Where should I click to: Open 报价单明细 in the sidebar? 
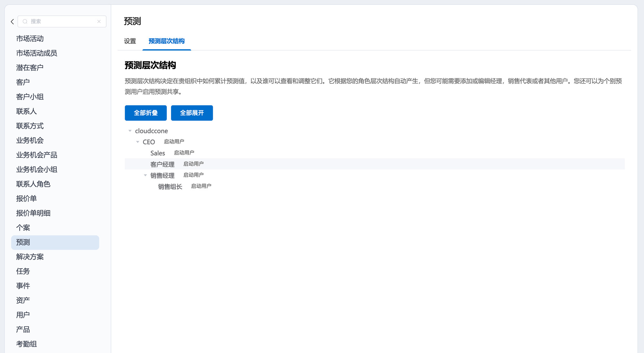click(33, 213)
